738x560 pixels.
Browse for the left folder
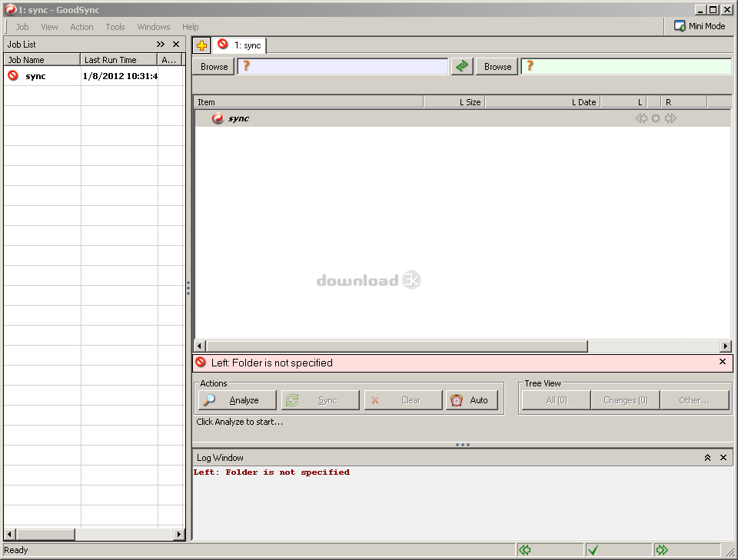[214, 67]
